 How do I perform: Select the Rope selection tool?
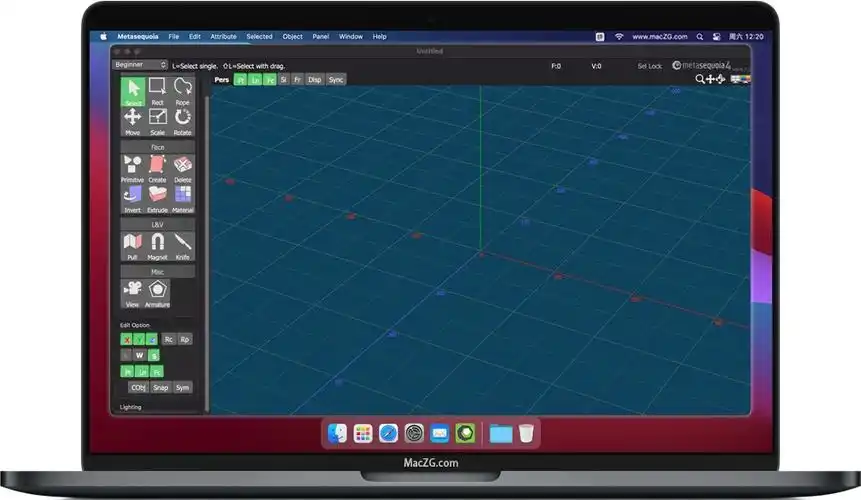click(183, 91)
